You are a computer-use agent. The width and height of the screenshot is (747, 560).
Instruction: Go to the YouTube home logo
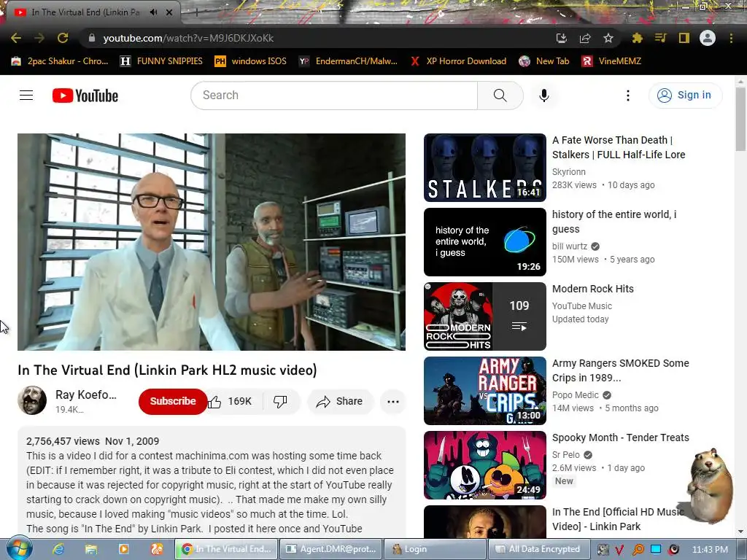coord(85,96)
